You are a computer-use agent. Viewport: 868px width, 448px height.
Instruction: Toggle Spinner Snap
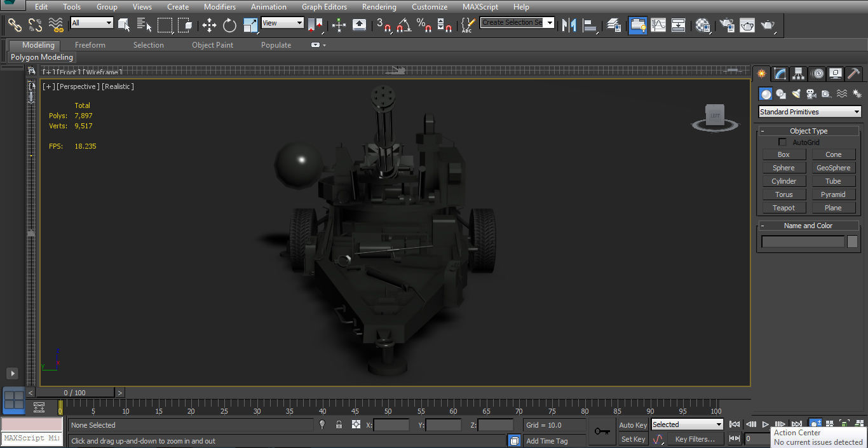tap(445, 25)
